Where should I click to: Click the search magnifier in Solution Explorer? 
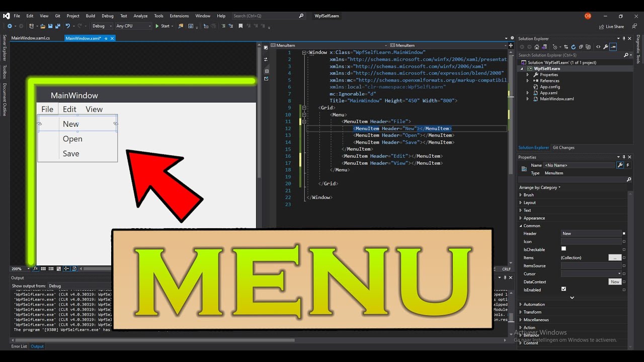626,55
